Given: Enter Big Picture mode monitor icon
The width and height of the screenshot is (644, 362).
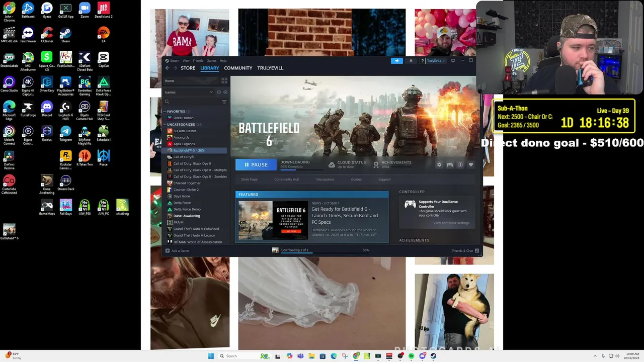Looking at the screenshot, I should [453, 61].
